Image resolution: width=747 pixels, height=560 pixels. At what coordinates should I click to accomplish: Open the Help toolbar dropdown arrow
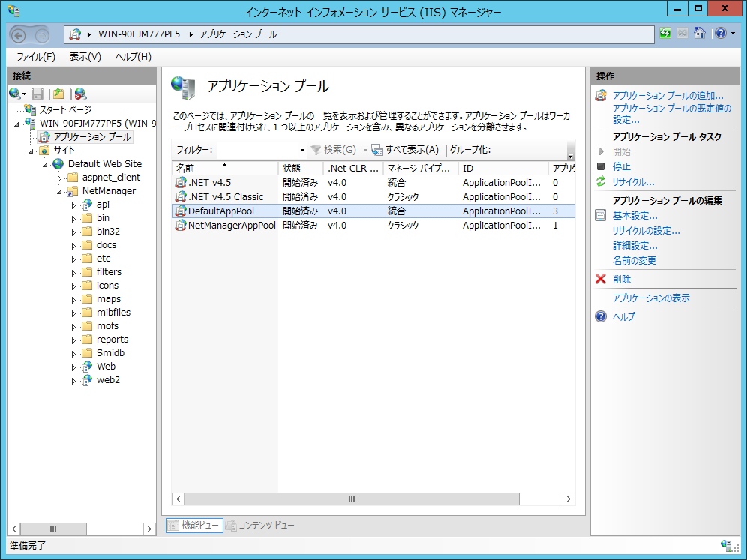pos(733,33)
